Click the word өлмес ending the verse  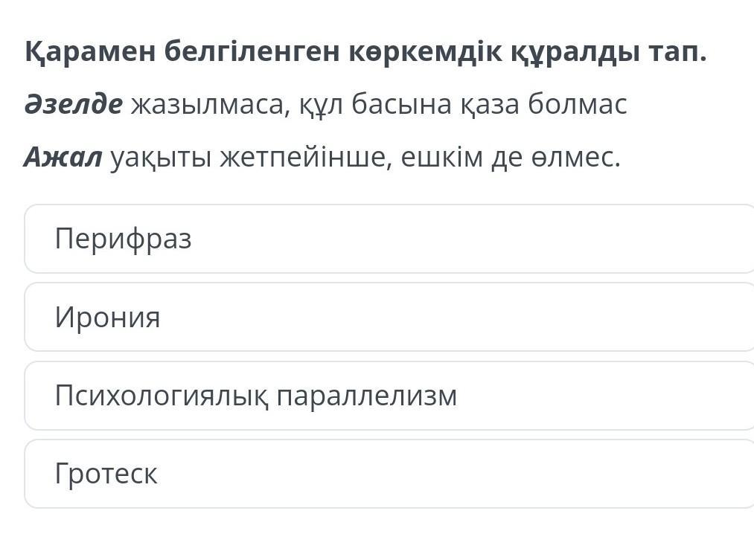pyautogui.click(x=577, y=157)
